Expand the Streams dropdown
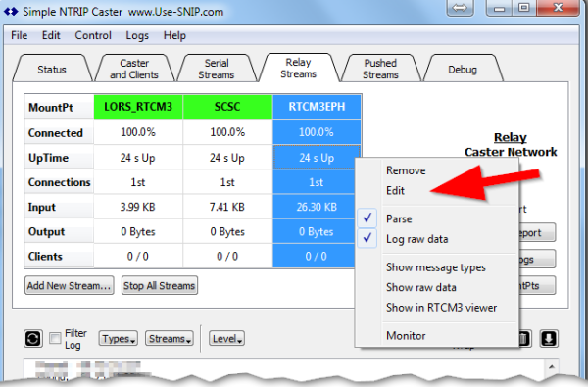 tap(170, 339)
